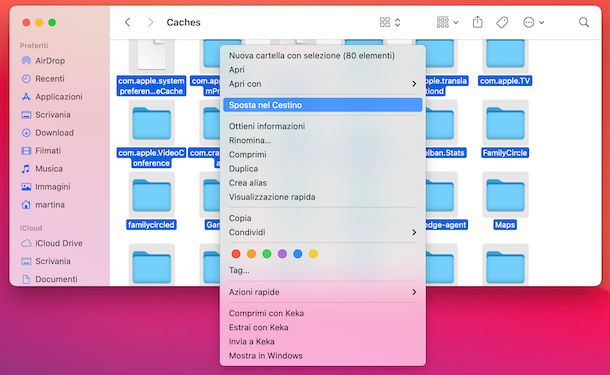Apply the red tag color
The image size is (610, 375).
point(236,254)
